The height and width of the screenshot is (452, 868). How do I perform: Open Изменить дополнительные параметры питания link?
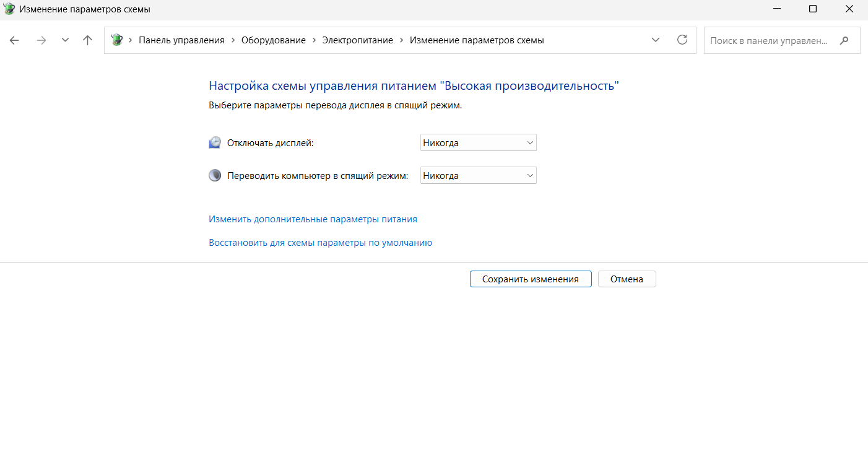313,219
